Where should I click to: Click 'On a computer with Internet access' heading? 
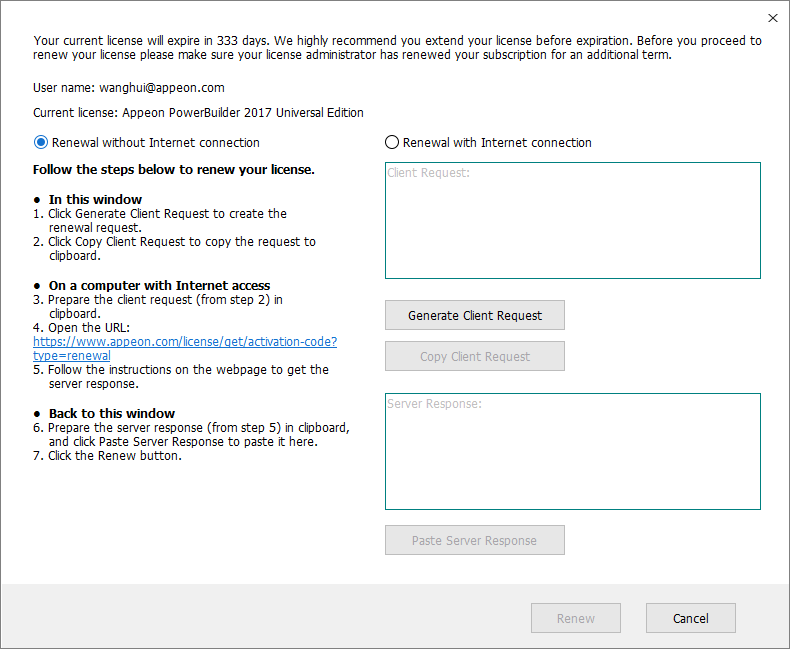(x=159, y=285)
